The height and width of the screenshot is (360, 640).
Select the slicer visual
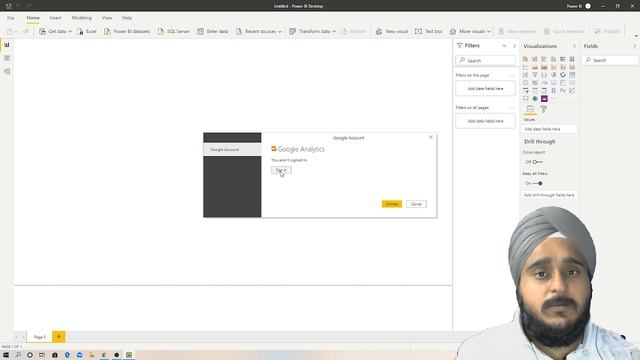pos(525,91)
